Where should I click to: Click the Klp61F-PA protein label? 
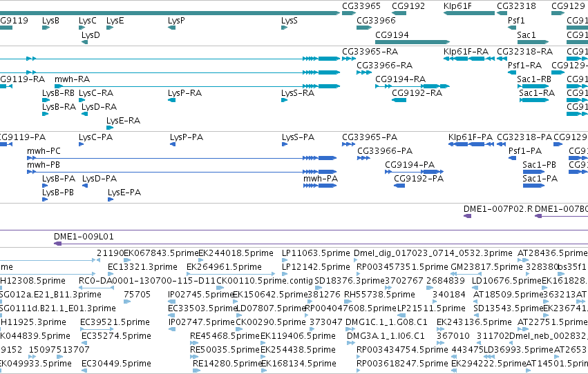471,137
